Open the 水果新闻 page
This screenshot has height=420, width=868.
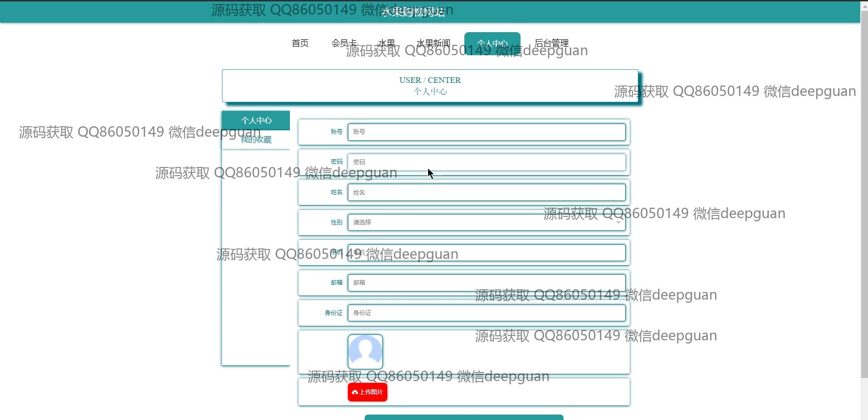tap(433, 43)
